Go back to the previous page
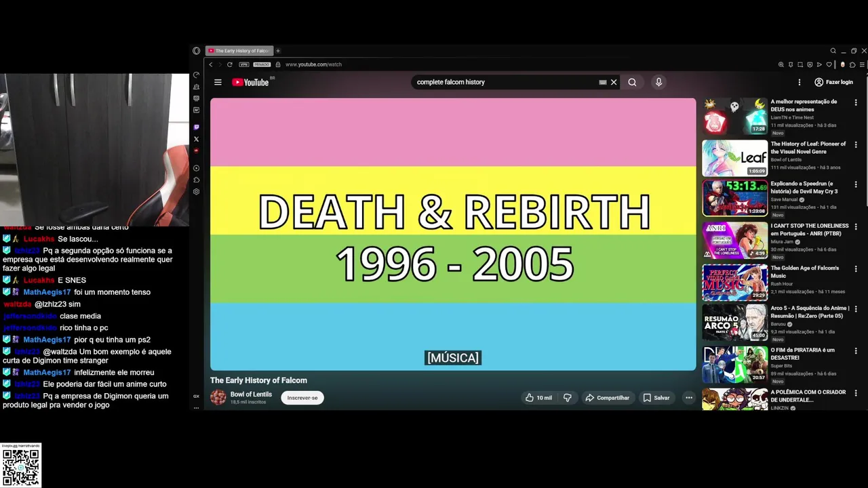The height and width of the screenshot is (488, 868). (211, 64)
